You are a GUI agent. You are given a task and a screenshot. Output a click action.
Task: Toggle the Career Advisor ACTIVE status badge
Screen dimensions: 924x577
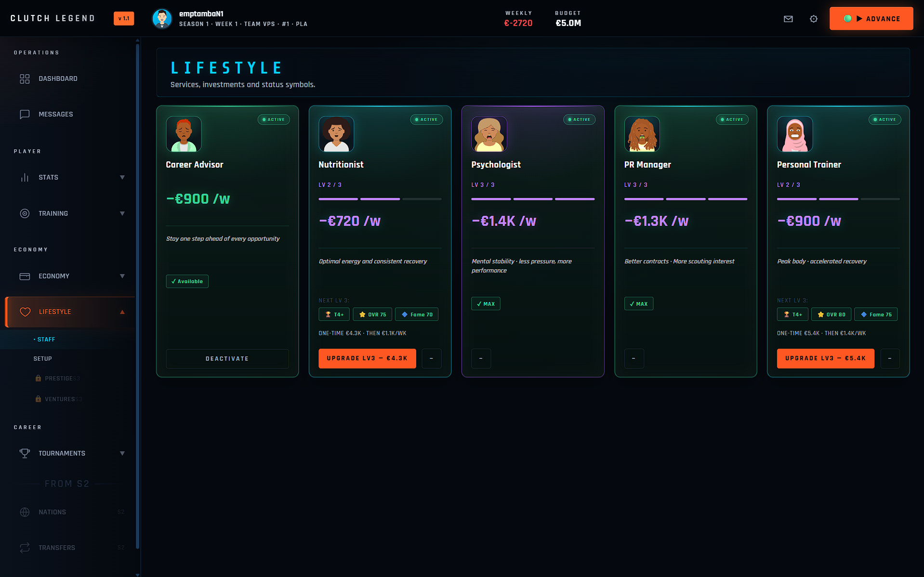click(x=274, y=119)
